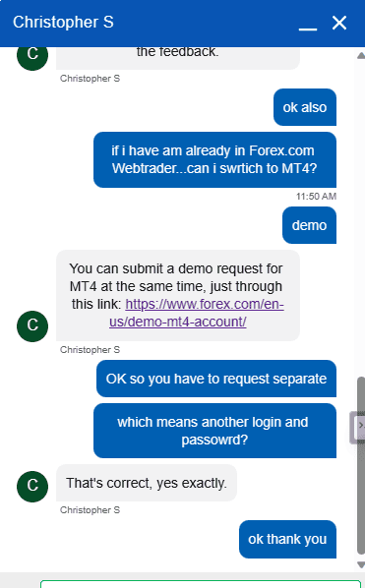Click the "demo" message bubble
The image size is (365, 588).
[309, 225]
